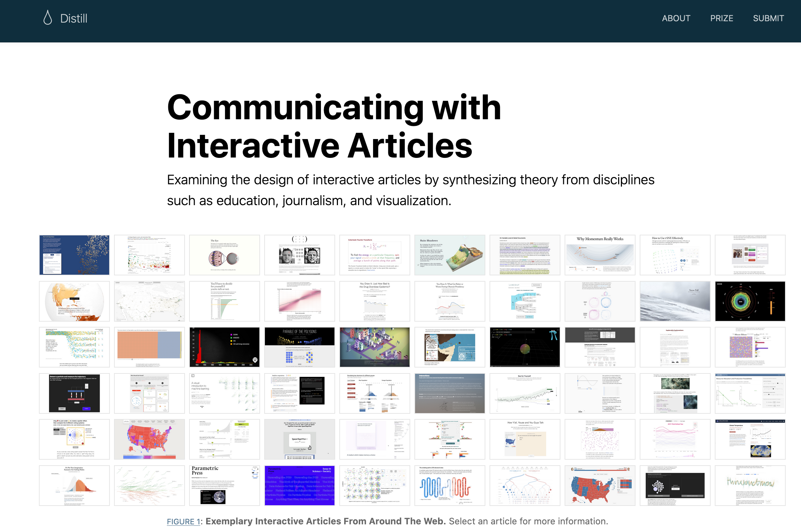Open The Eye article thumbnail

pos(224,255)
